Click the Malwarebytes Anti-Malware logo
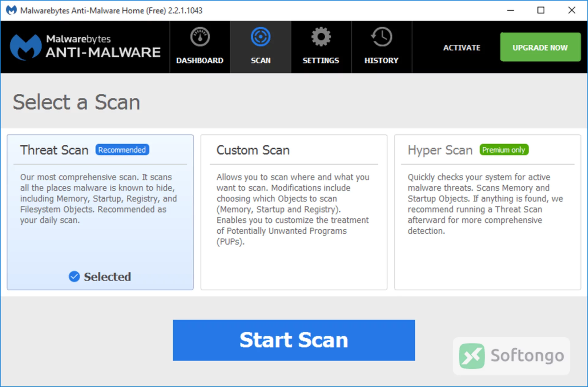This screenshot has height=387, width=588. (x=85, y=47)
